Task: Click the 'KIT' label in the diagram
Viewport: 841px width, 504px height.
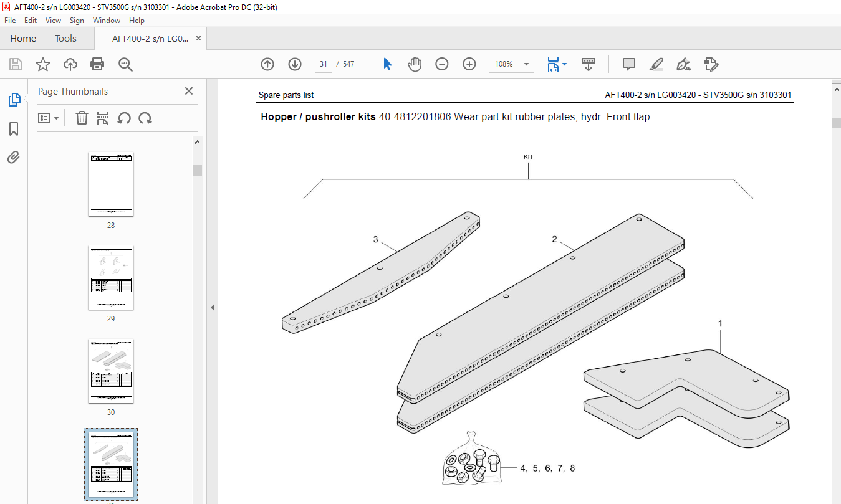Action: 528,157
